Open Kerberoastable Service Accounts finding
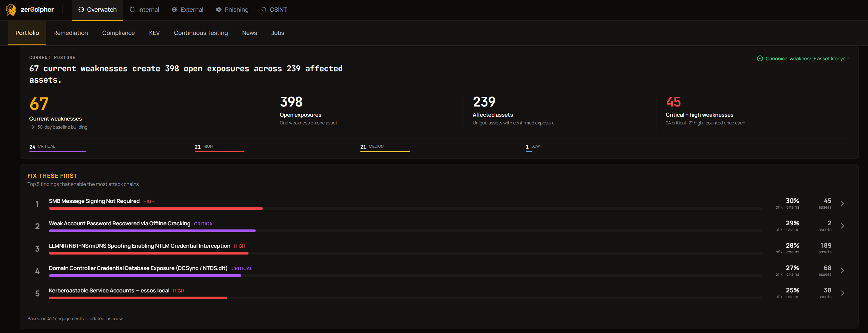The height and width of the screenshot is (333, 868). (109, 291)
